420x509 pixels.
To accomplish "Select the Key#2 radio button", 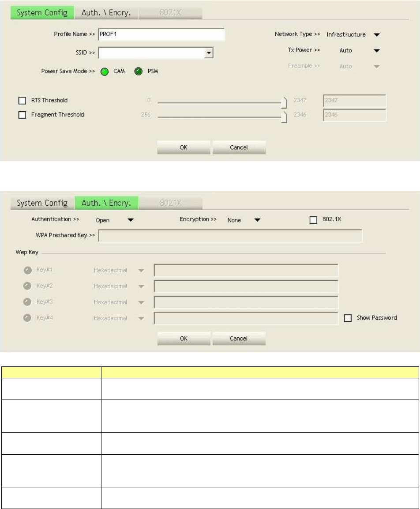I will 27,286.
